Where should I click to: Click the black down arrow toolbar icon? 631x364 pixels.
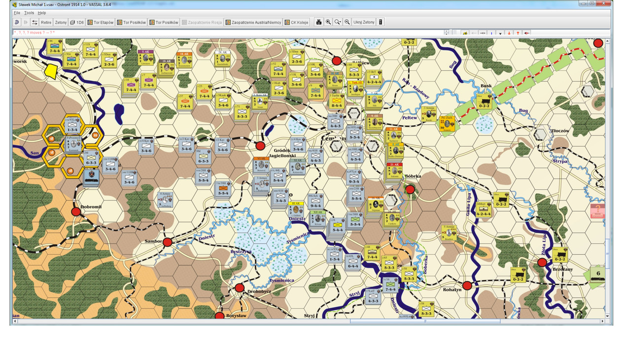pyautogui.click(x=500, y=33)
